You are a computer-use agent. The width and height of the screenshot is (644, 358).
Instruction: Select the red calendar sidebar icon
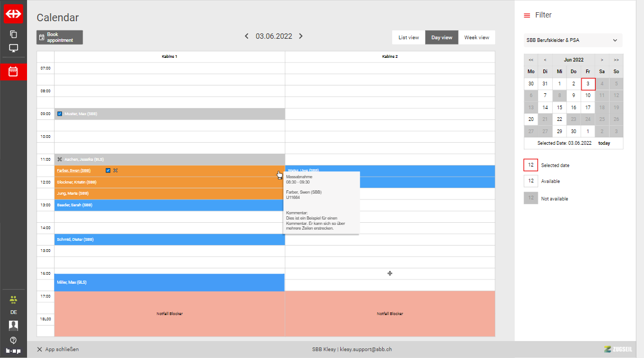point(13,72)
